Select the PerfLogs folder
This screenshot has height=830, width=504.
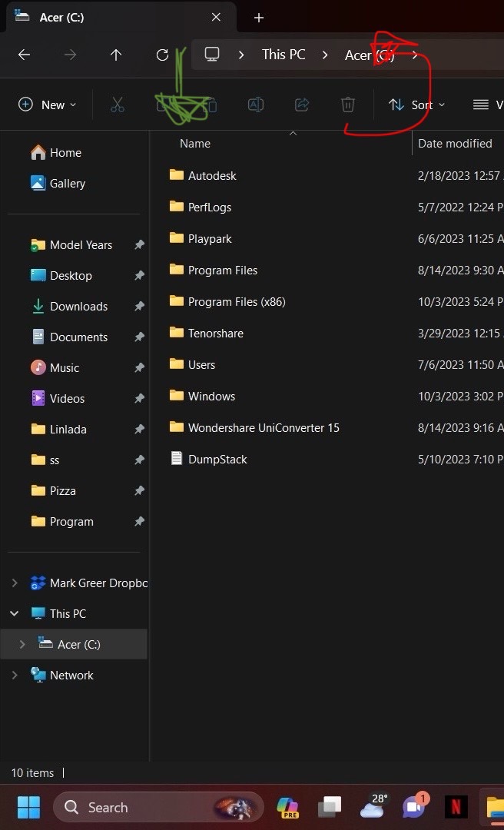tap(200, 207)
